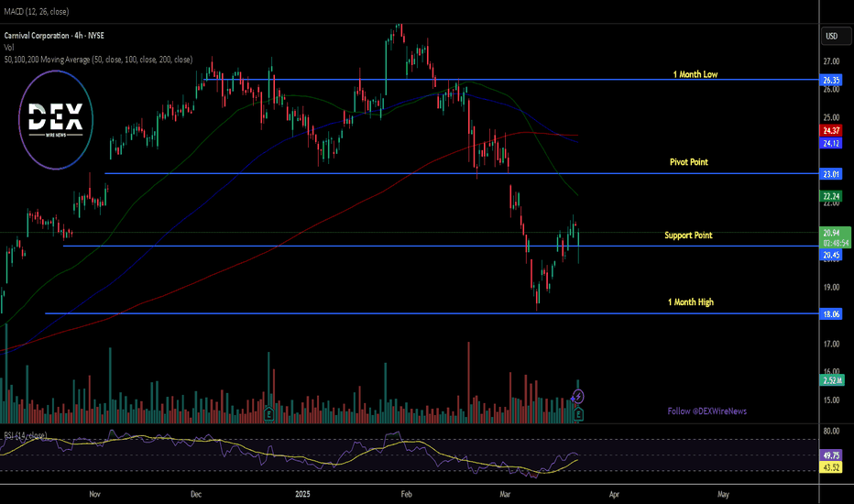The width and height of the screenshot is (854, 504).
Task: Click the Dec label on time axis
Action: 196,494
